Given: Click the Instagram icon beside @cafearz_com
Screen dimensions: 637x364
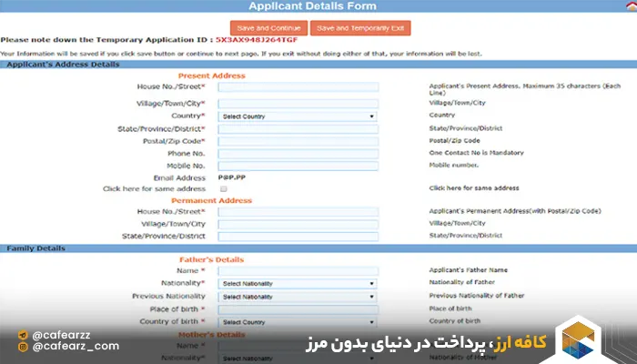Looking at the screenshot, I should click(x=23, y=347).
